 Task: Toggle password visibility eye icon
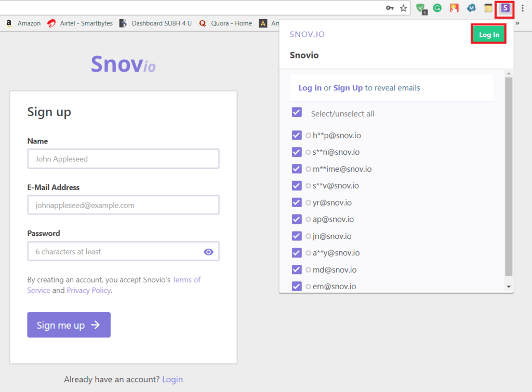[x=208, y=252]
